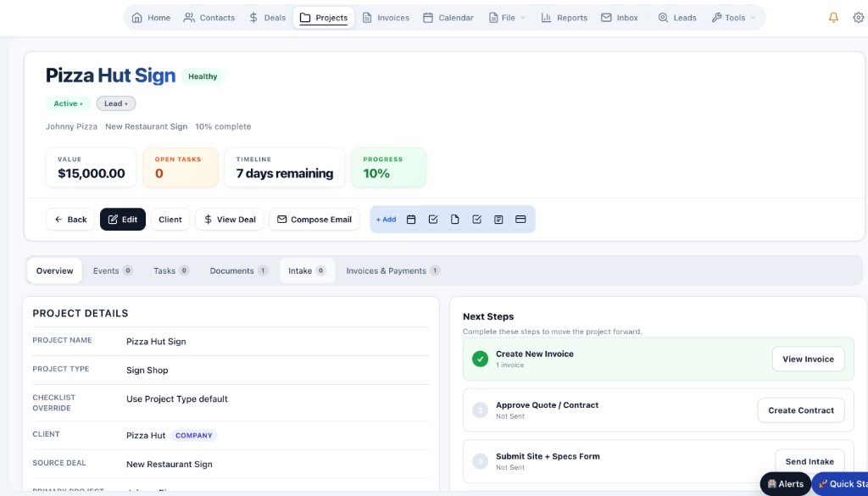Open the Tools dropdown in the navbar
This screenshot has height=496, width=868.
click(x=734, y=16)
